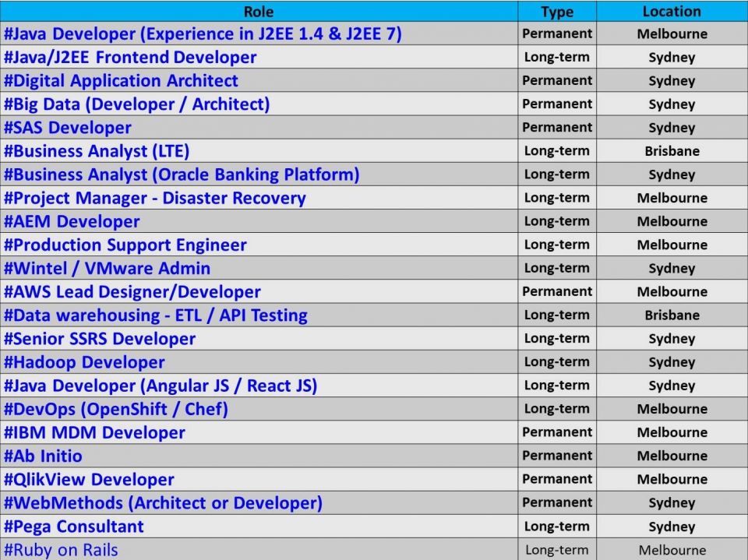Click "Sydney" in the Oracle Banking Platform row

point(672,174)
